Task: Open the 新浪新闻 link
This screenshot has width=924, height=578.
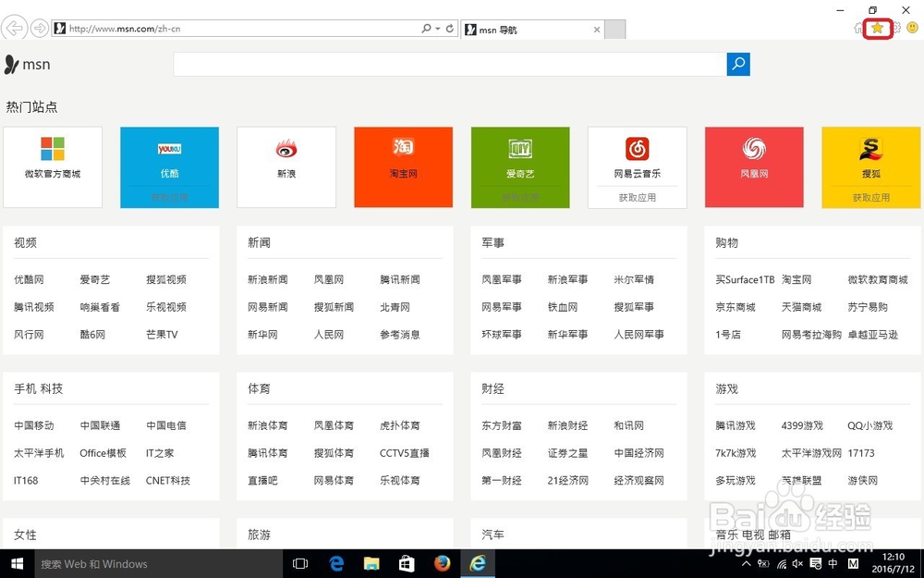Action: (268, 279)
